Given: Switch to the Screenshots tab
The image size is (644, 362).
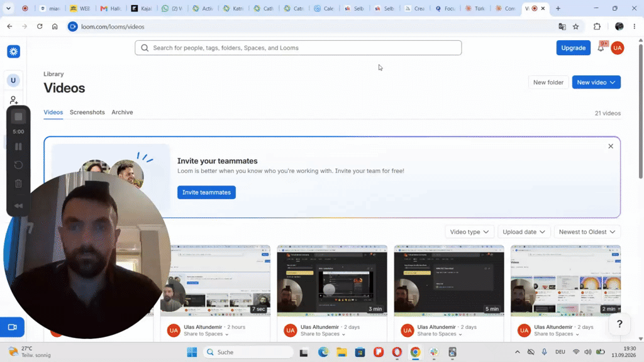Looking at the screenshot, I should pyautogui.click(x=87, y=112).
